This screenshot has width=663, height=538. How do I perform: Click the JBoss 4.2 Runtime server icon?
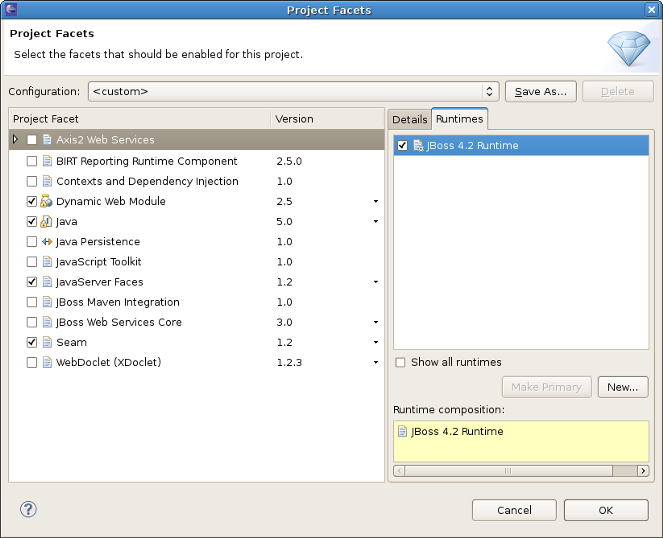(x=417, y=146)
